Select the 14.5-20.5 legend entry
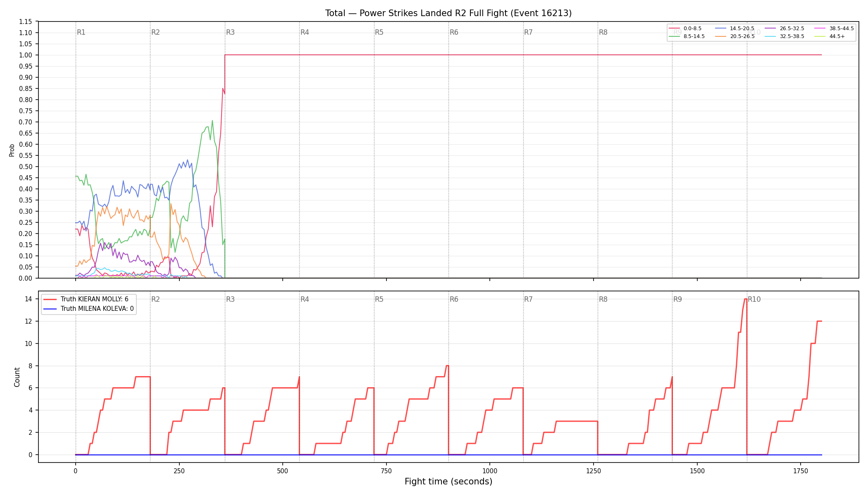The height and width of the screenshot is (496, 868). (734, 29)
